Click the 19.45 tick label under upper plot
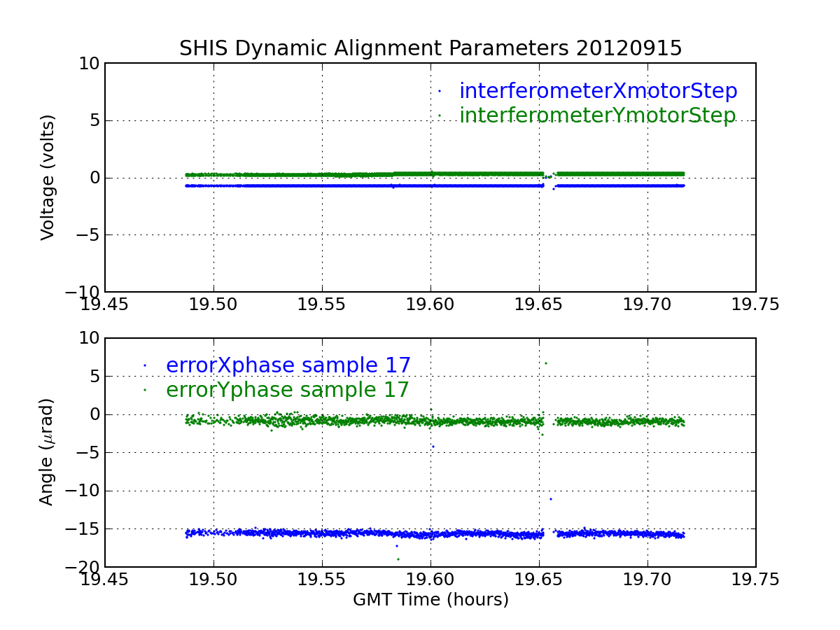The image size is (840, 630). [x=105, y=304]
